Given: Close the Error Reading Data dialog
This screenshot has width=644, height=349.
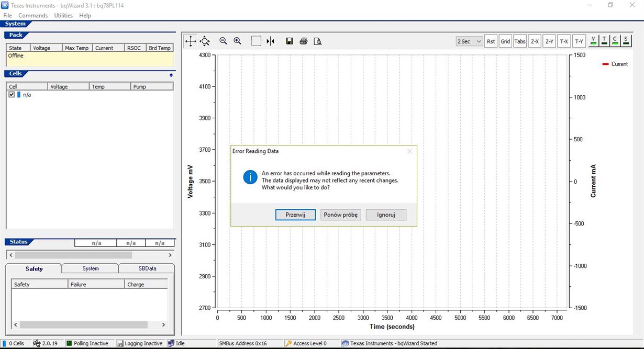Looking at the screenshot, I should point(409,151).
